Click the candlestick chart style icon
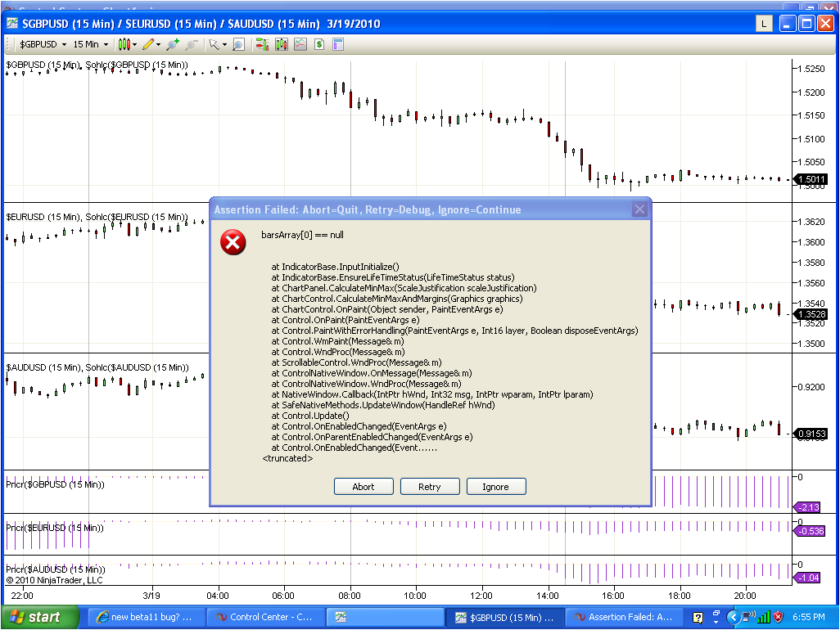This screenshot has width=840, height=630. 124,44
